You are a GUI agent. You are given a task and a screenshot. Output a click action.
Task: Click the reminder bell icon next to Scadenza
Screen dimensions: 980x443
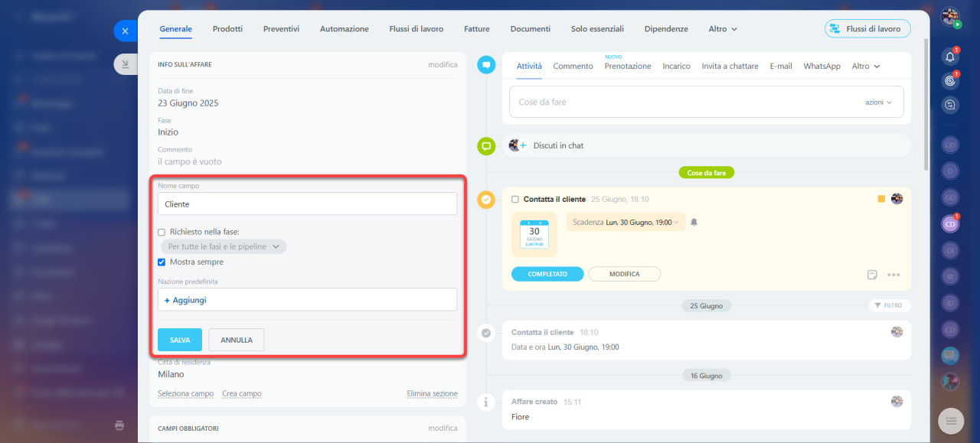(x=694, y=222)
